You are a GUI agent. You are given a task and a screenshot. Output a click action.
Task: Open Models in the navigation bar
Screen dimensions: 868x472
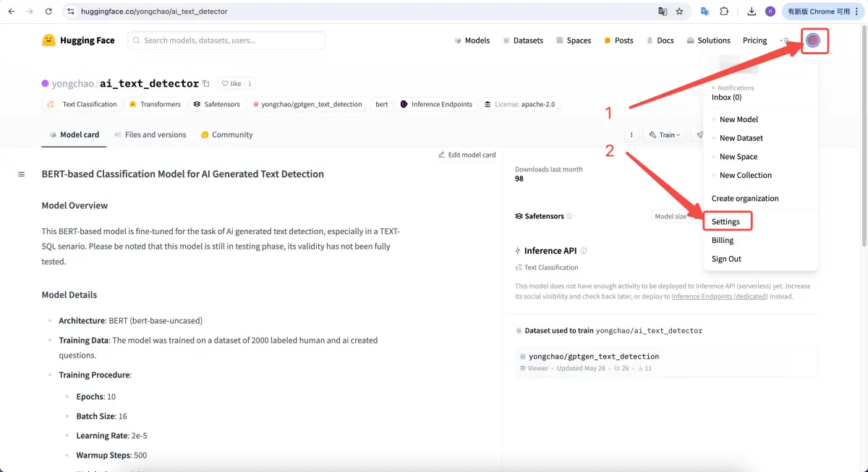tap(472, 40)
